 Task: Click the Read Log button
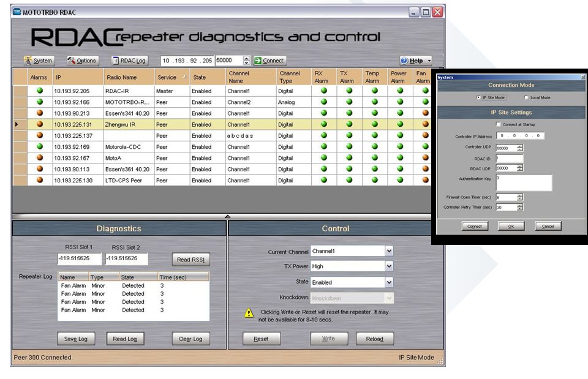pyautogui.click(x=125, y=339)
